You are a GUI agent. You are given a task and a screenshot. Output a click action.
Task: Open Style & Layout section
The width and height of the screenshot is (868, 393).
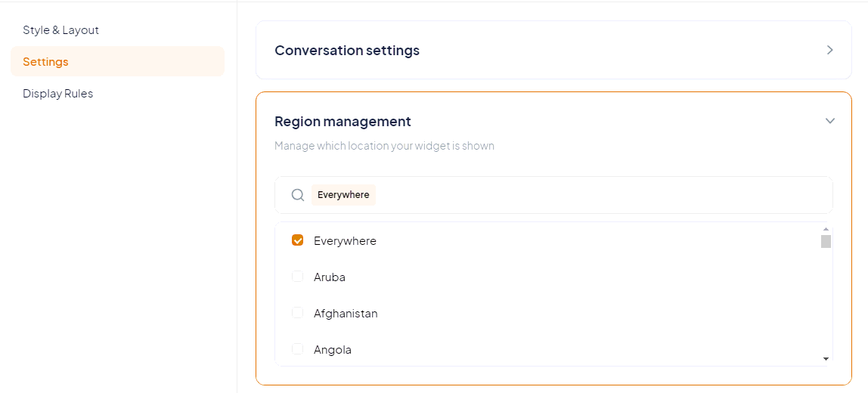[x=60, y=30]
